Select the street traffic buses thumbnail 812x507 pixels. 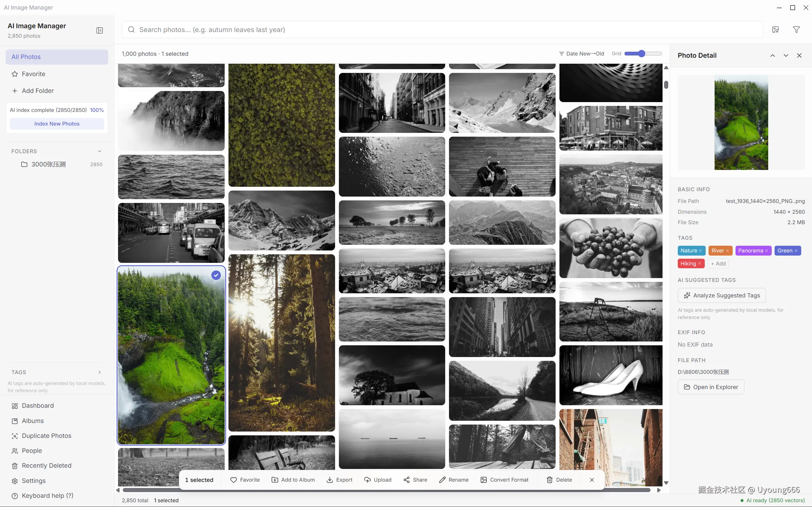(x=171, y=233)
